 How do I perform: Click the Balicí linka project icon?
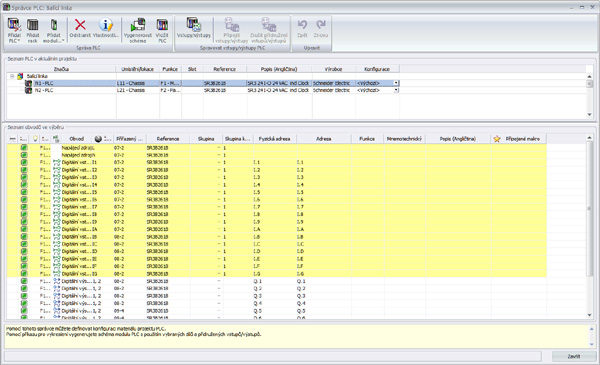(20, 76)
